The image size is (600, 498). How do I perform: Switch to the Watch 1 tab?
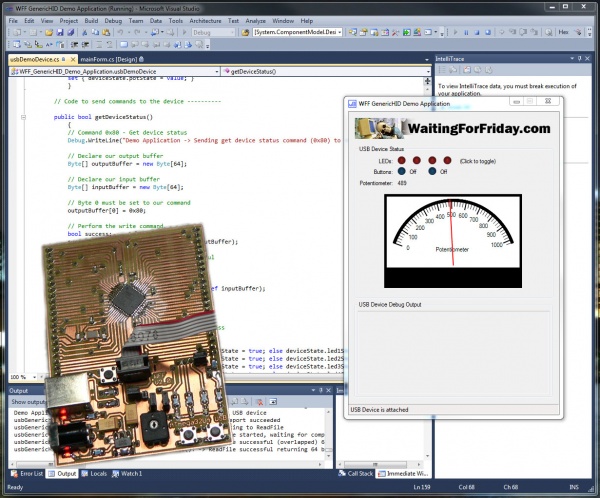(x=127, y=474)
